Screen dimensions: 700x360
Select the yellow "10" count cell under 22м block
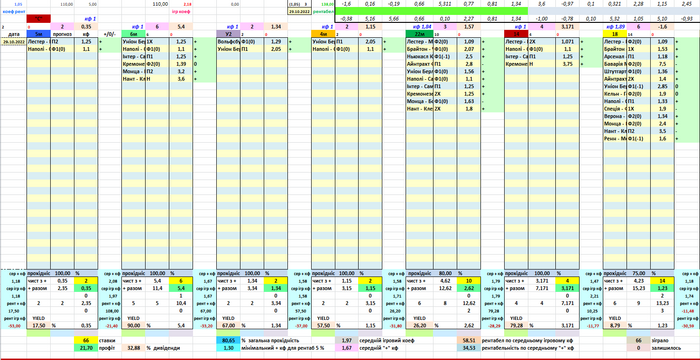click(469, 281)
